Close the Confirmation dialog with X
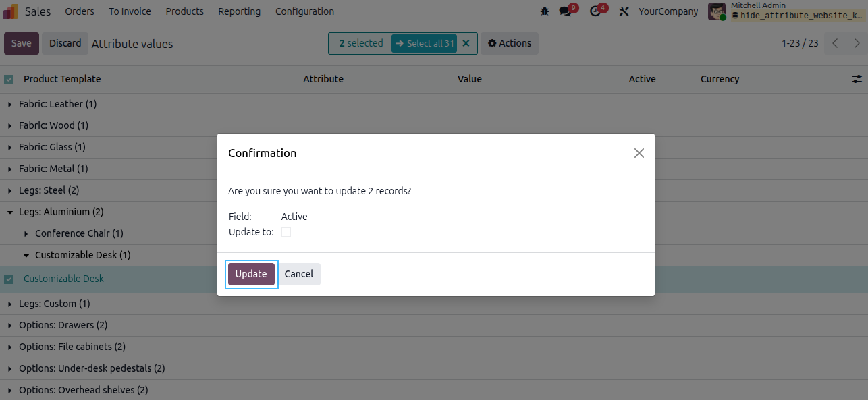This screenshot has width=868, height=400. tap(639, 153)
